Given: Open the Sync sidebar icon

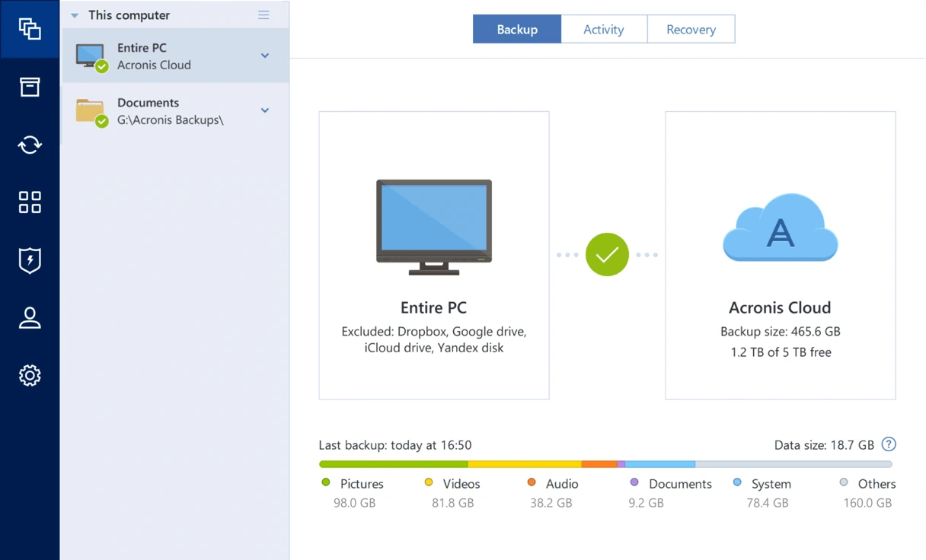Looking at the screenshot, I should pyautogui.click(x=30, y=145).
